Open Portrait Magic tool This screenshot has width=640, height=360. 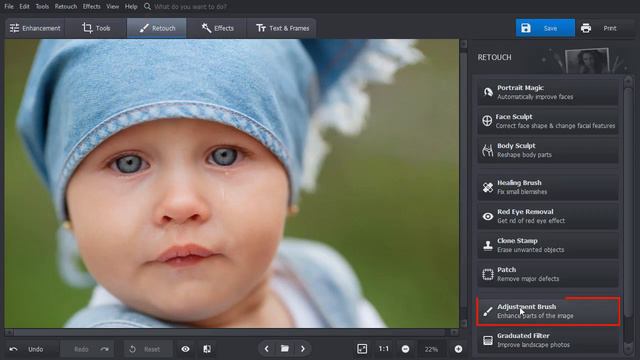coord(548,92)
